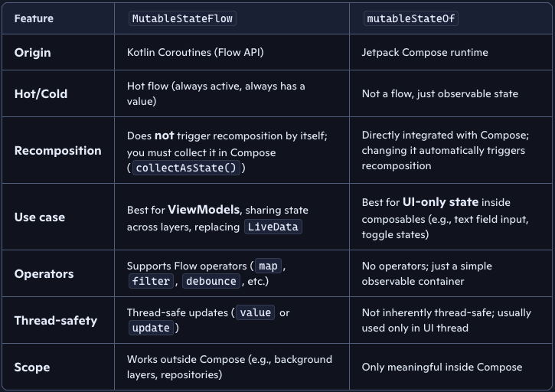Click the Operators row label

(x=44, y=273)
